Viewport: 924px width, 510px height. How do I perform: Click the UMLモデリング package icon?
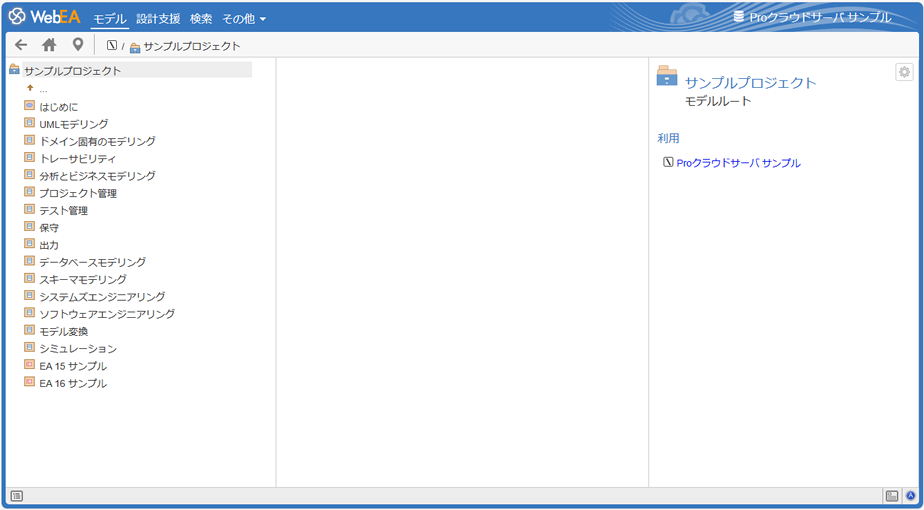[29, 123]
